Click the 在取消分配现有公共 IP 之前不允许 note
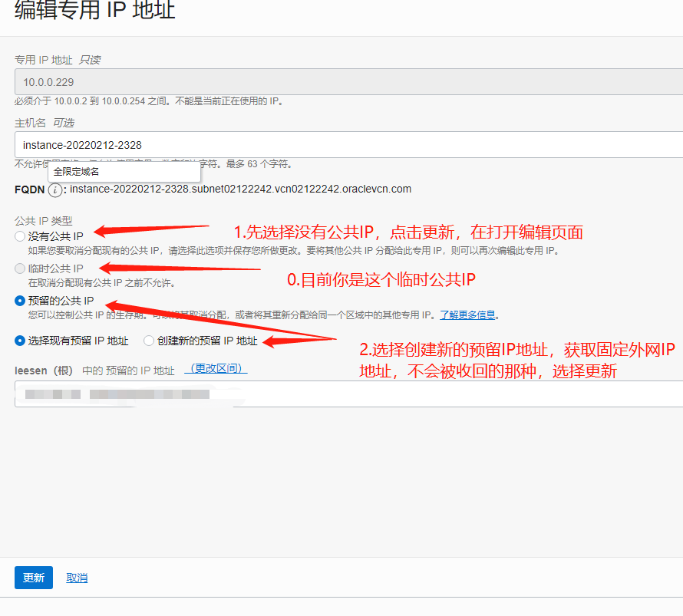Screen dimensions: 683x616 [x=102, y=283]
